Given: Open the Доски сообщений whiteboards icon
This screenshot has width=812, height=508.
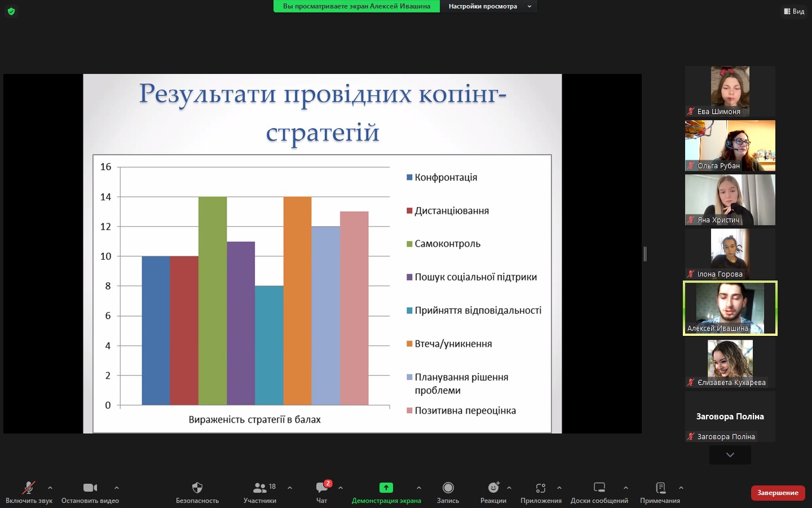Looking at the screenshot, I should point(599,487).
